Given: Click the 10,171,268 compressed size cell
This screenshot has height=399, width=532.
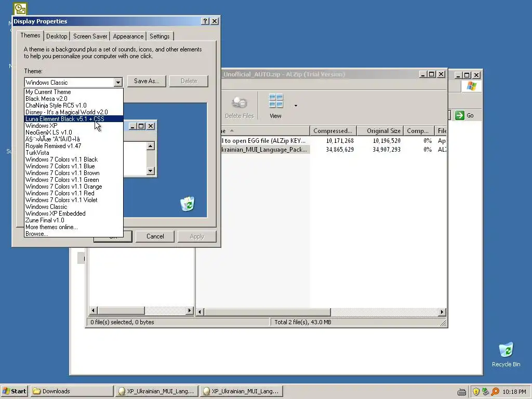Looking at the screenshot, I should pos(340,141).
